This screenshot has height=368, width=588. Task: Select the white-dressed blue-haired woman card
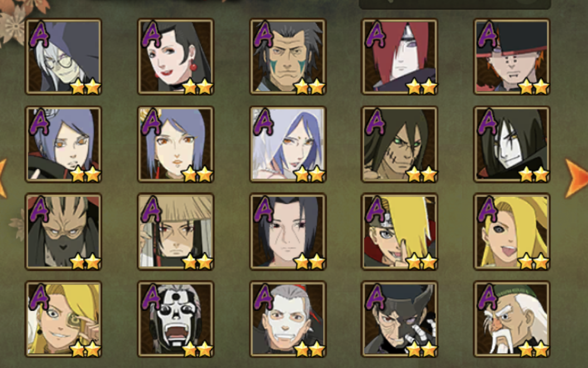click(288, 144)
